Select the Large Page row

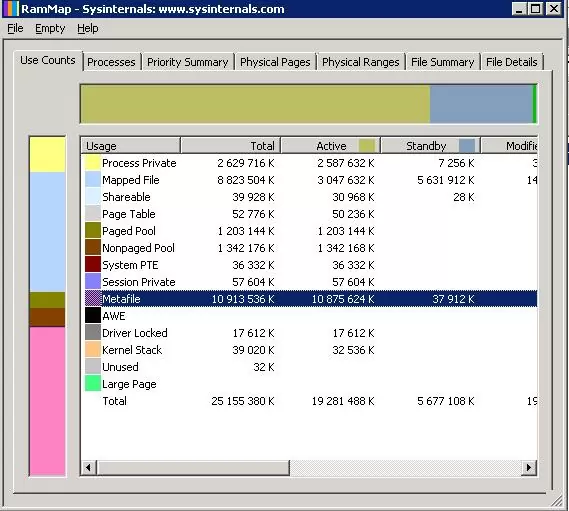[309, 384]
